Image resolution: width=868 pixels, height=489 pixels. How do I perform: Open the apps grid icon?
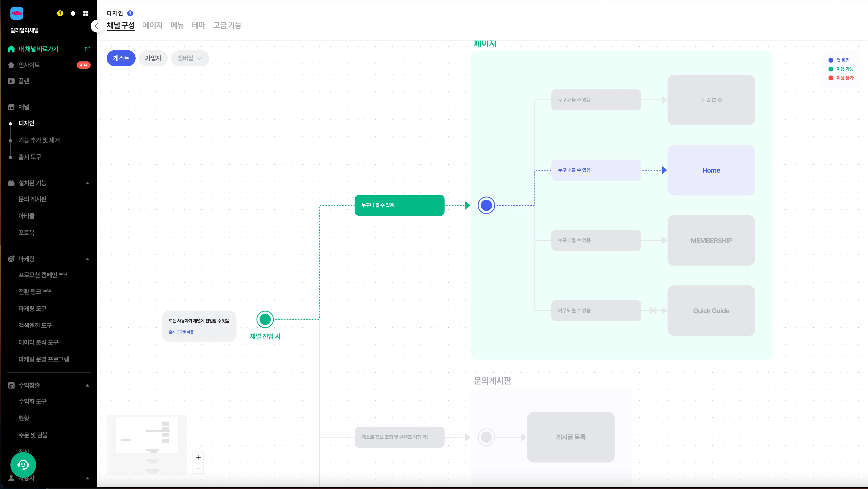[x=86, y=13]
